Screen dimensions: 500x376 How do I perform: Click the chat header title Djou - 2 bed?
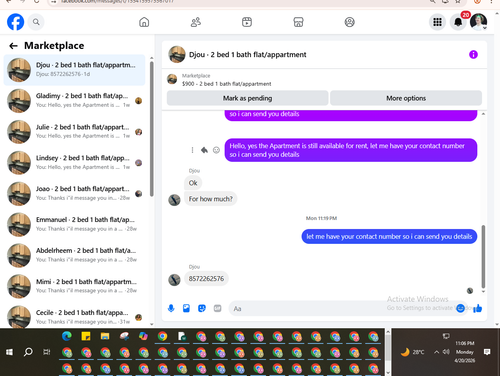click(x=247, y=54)
